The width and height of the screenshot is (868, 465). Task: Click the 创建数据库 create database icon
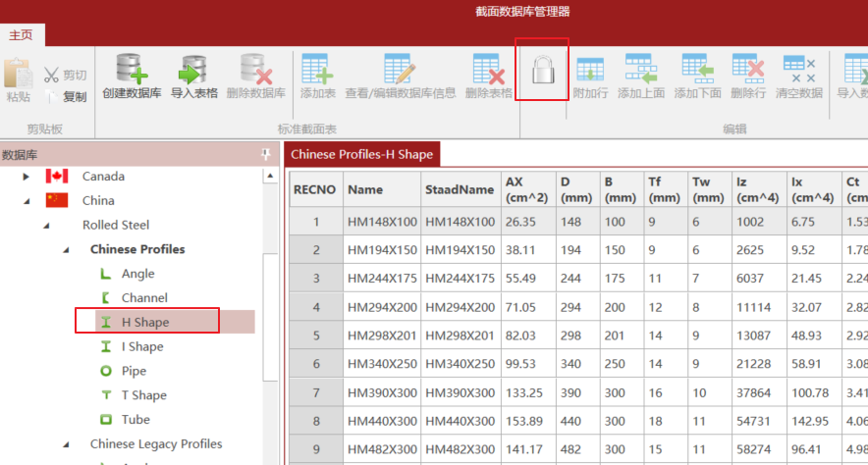[132, 71]
